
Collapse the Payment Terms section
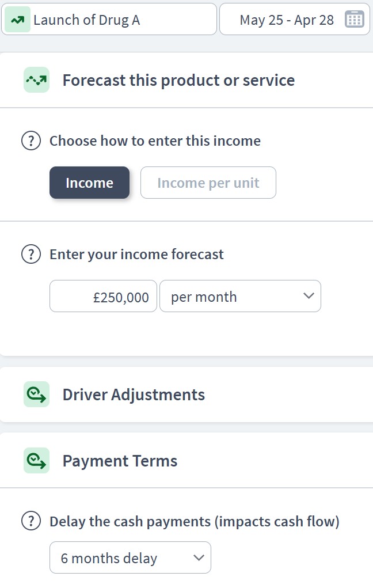186,461
